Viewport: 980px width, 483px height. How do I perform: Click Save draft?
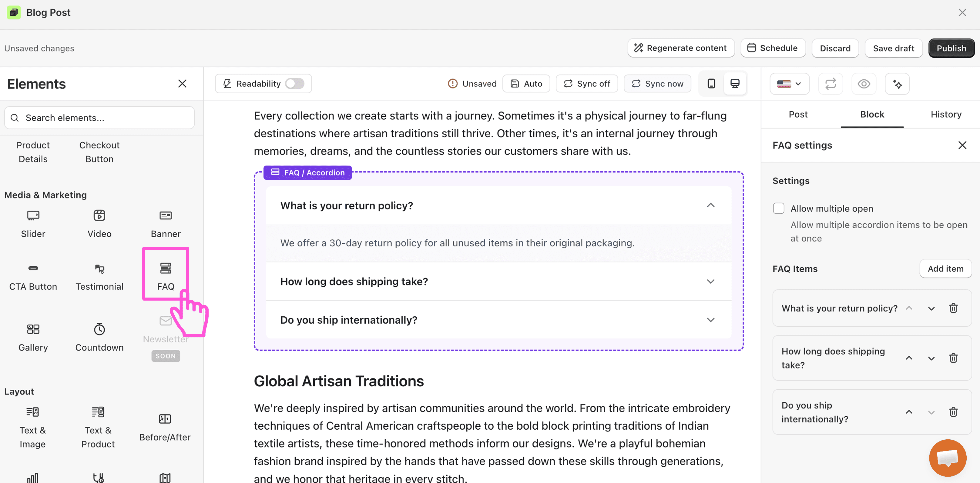coord(893,48)
